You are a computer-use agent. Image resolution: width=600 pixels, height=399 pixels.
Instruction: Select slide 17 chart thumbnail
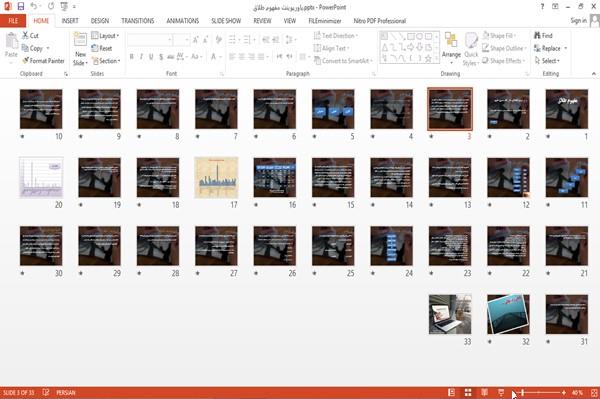click(x=216, y=177)
